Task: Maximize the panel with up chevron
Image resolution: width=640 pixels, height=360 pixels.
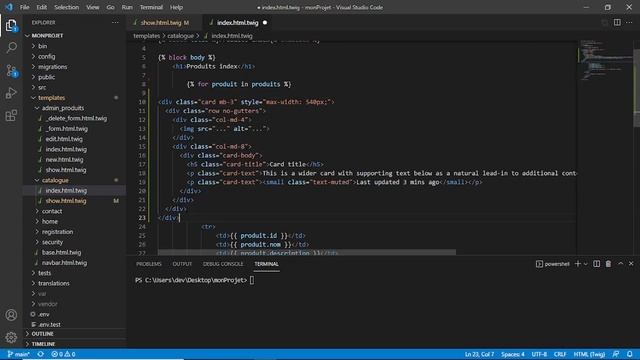Action: [620, 264]
